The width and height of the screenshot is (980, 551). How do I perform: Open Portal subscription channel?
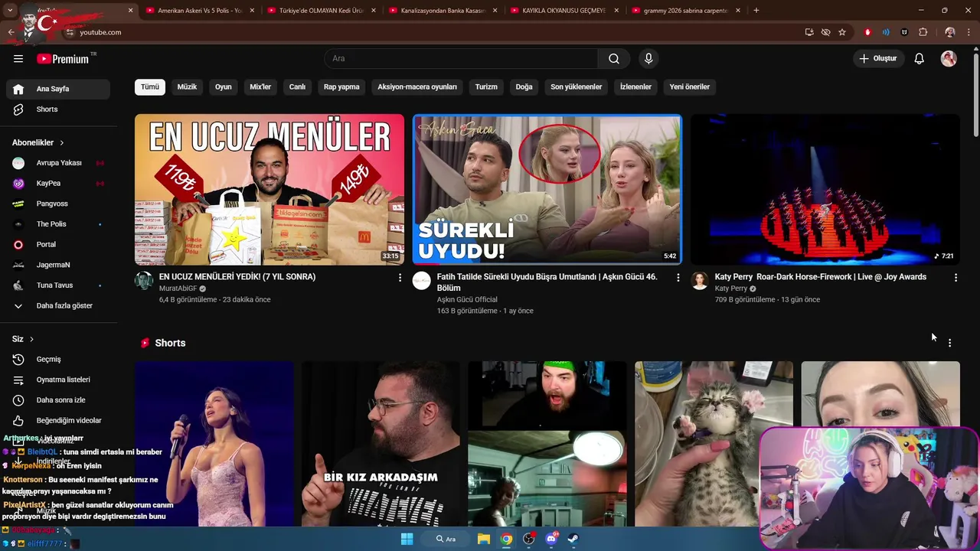tap(58, 245)
